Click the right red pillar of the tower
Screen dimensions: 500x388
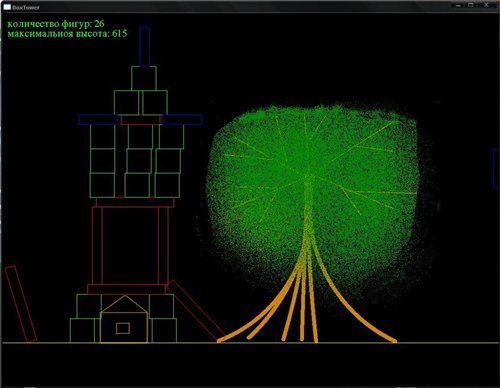(164, 246)
